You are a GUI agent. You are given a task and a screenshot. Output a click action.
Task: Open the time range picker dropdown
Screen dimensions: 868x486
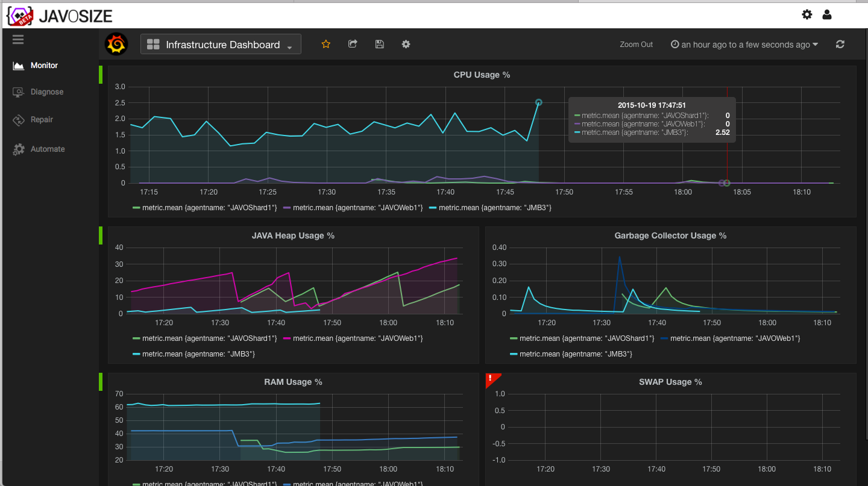pyautogui.click(x=744, y=45)
